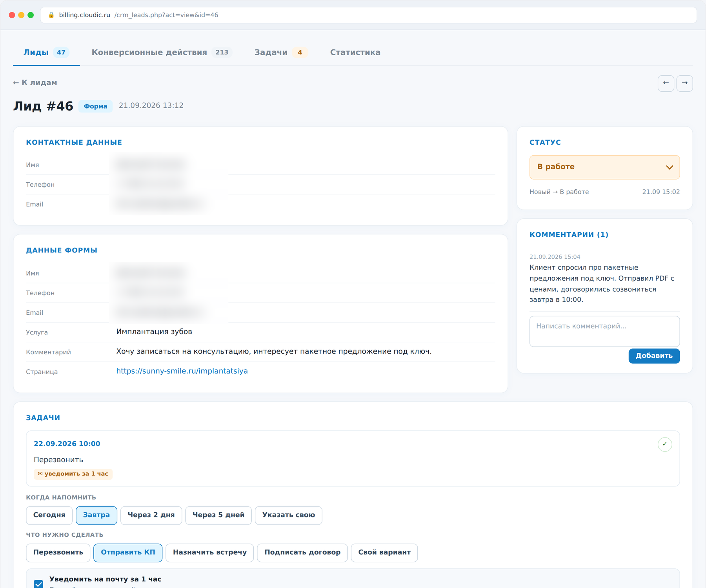Toggle the Уведомить на почту checkbox
Viewport: 706px width, 588px height.
point(38,584)
